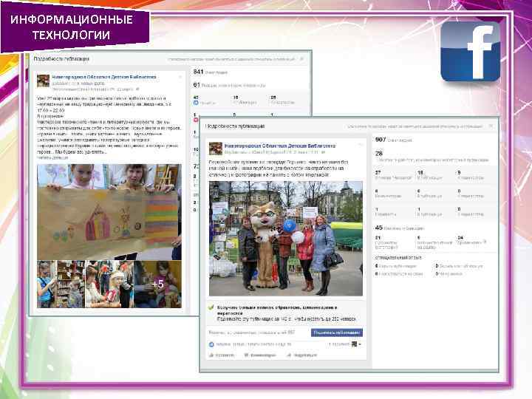The width and height of the screenshot is (532, 399).
Task: Click the blue like icon in back dialog stats
Action: (x=196, y=103)
